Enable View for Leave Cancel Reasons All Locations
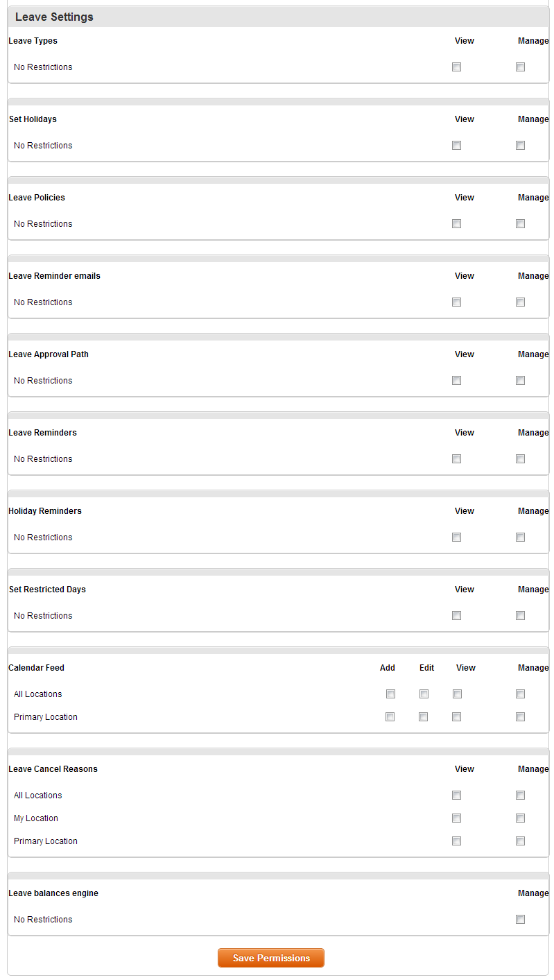Screen dimensions: 554x980 pos(456,796)
